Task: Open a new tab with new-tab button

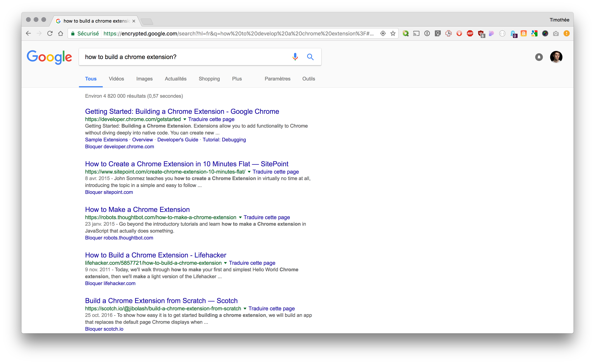Action: (147, 21)
